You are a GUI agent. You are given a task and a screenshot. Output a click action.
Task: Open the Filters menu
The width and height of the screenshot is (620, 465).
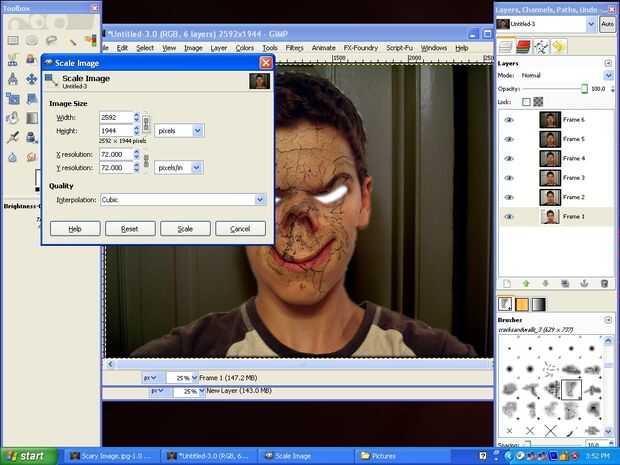[295, 48]
